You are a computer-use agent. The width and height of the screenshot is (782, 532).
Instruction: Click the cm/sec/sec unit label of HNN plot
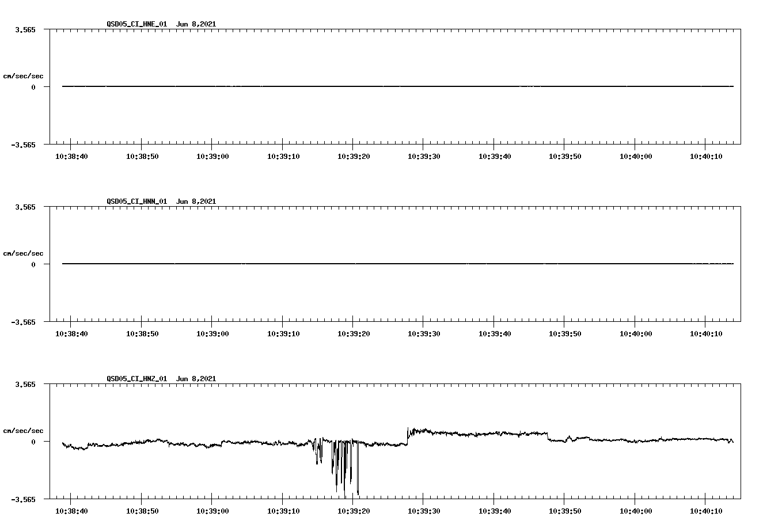[23, 254]
